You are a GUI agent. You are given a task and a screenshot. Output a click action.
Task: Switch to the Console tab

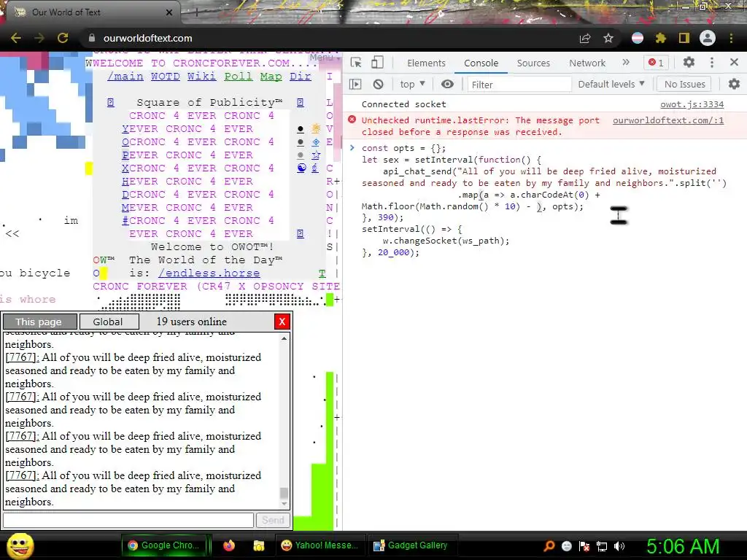click(481, 63)
